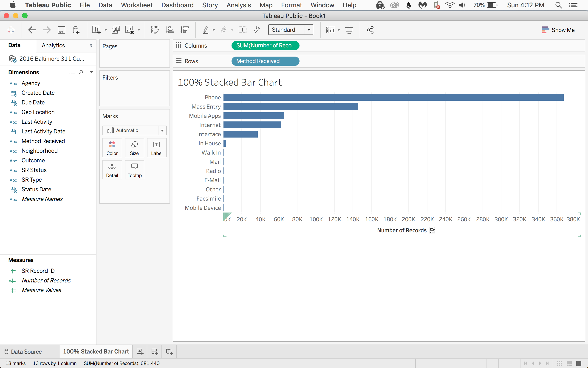Click the Phone bar in the chart
This screenshot has height=368, width=588.
pyautogui.click(x=393, y=97)
